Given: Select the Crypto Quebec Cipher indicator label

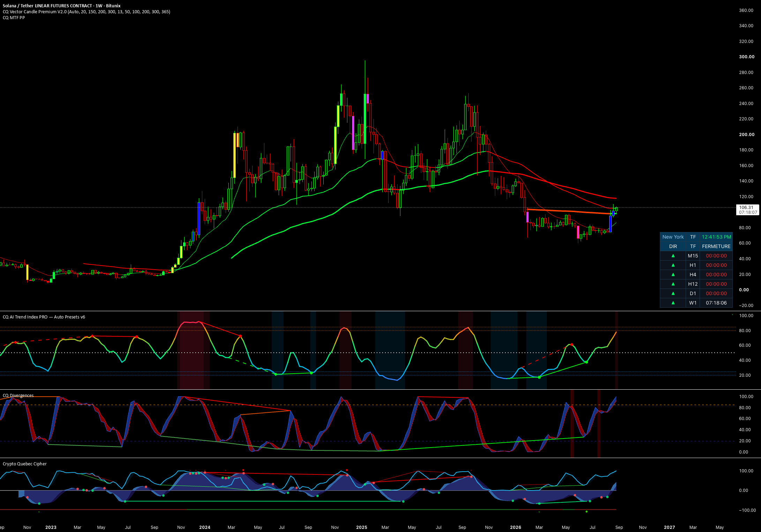Looking at the screenshot, I should pos(24,464).
